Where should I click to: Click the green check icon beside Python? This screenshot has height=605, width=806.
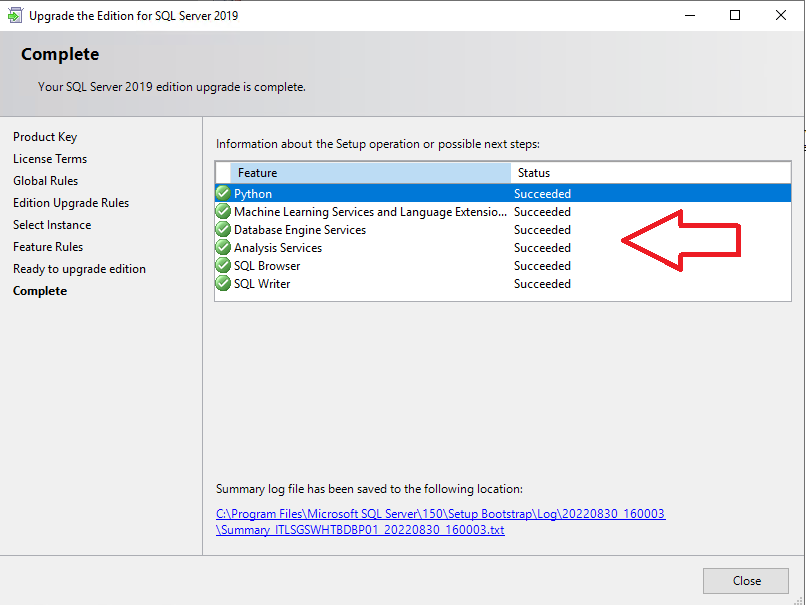(223, 193)
